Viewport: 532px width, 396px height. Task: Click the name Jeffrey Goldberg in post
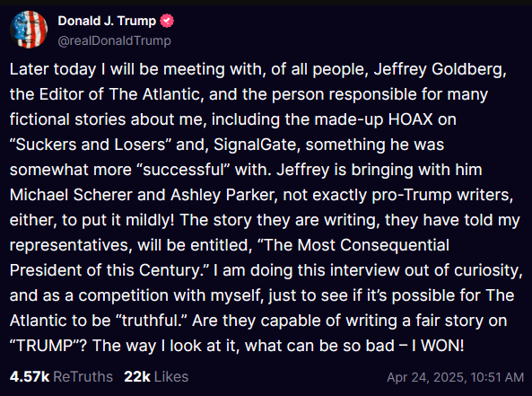(x=440, y=69)
